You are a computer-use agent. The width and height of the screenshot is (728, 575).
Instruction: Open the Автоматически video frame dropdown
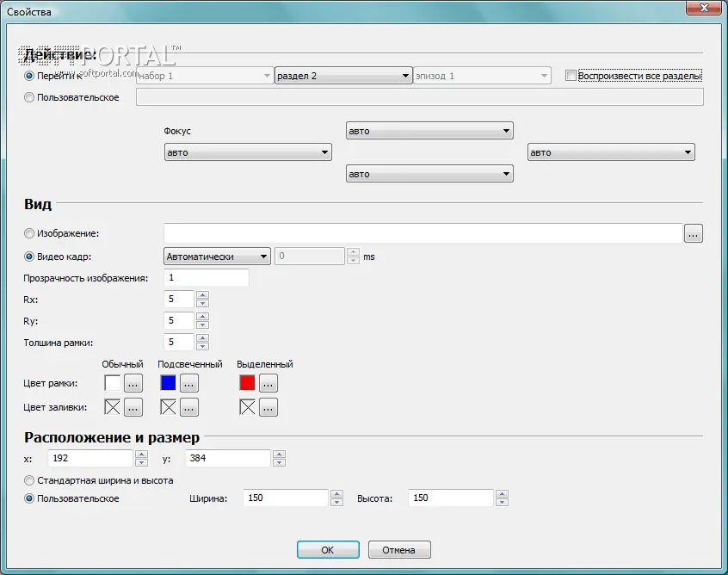[216, 257]
